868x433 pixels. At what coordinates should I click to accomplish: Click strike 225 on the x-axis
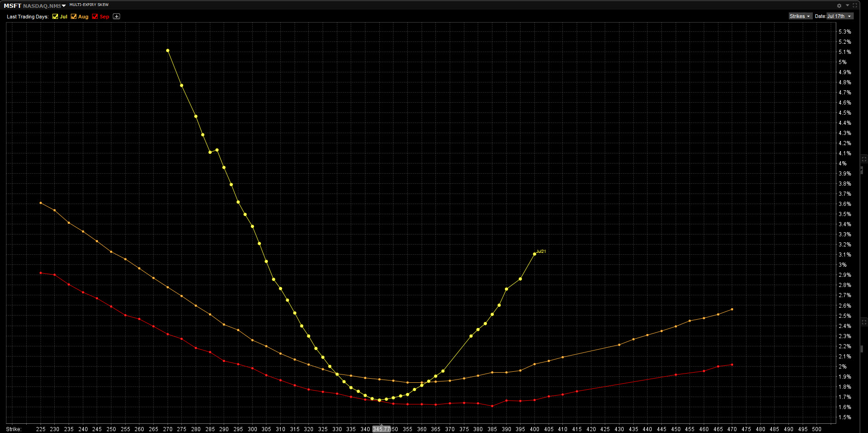[41, 429]
